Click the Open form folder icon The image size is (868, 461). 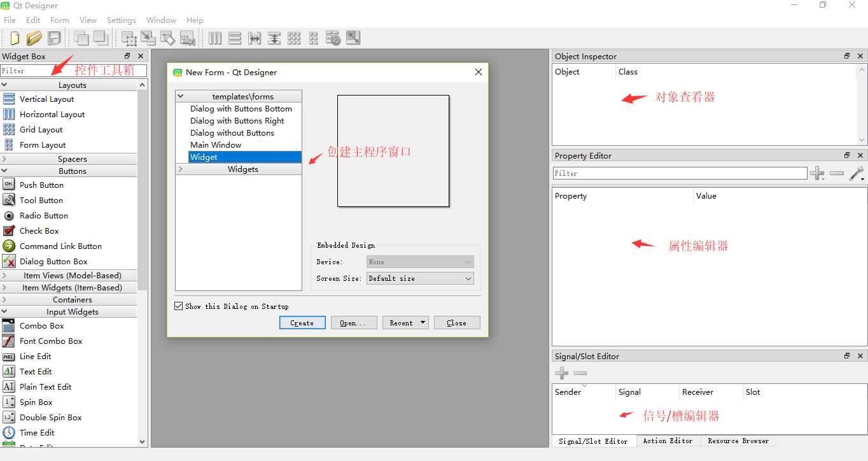tap(34, 38)
